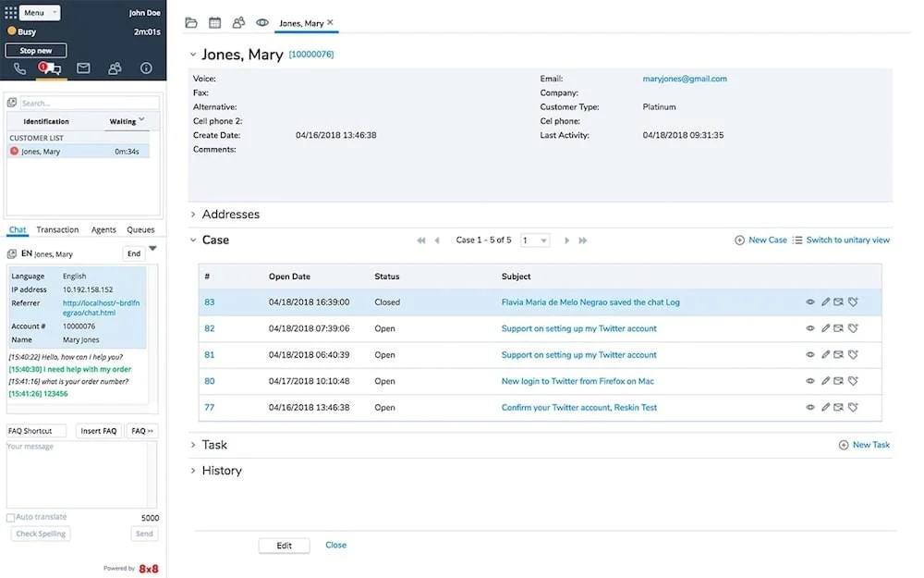This screenshot has height=578, width=924.
Task: Click the tag icon for case 80
Action: click(854, 381)
